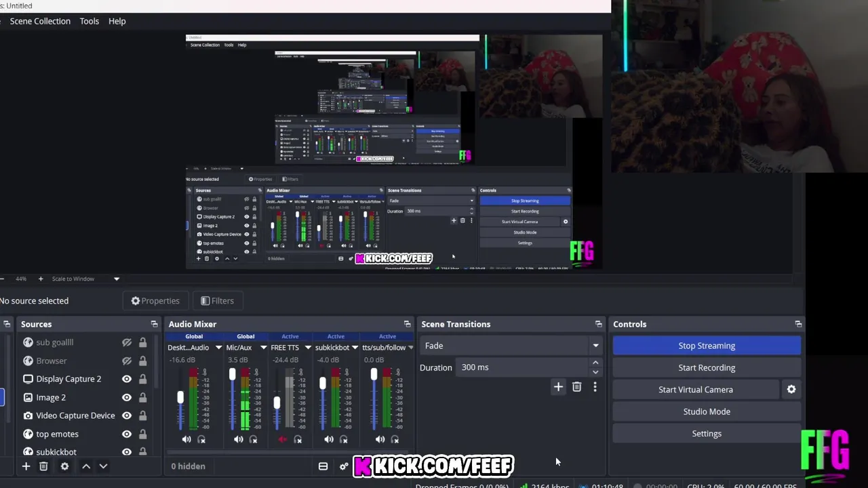The height and width of the screenshot is (488, 868).
Task: Unlock the Browser source lock icon
Action: [142, 361]
